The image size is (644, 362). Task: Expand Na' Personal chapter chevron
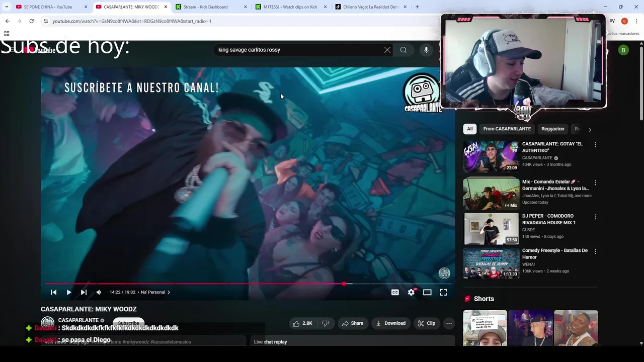point(169,292)
